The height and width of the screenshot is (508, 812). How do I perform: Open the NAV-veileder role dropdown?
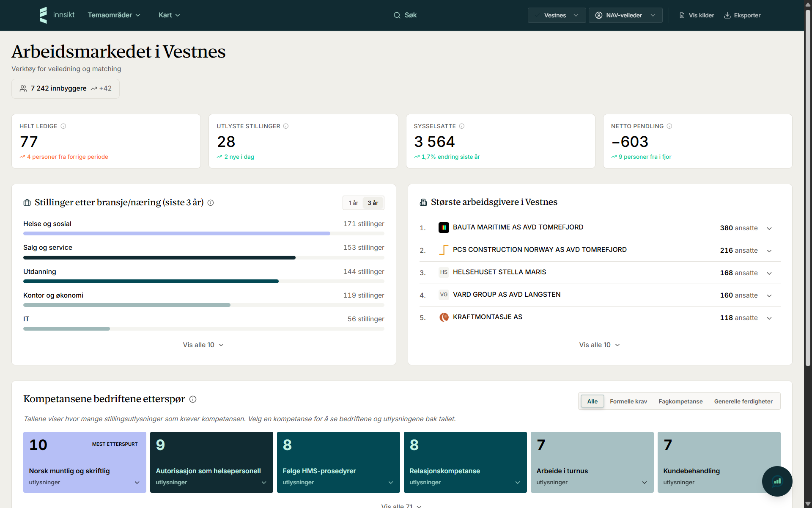click(625, 15)
